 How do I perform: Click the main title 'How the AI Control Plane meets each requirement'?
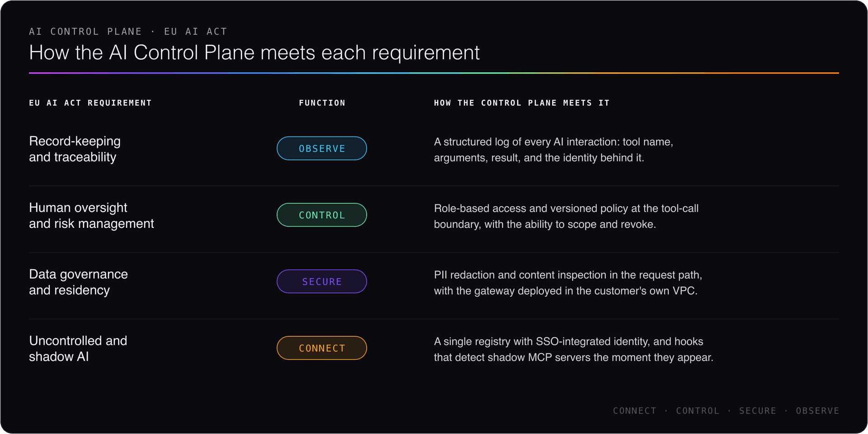(254, 52)
